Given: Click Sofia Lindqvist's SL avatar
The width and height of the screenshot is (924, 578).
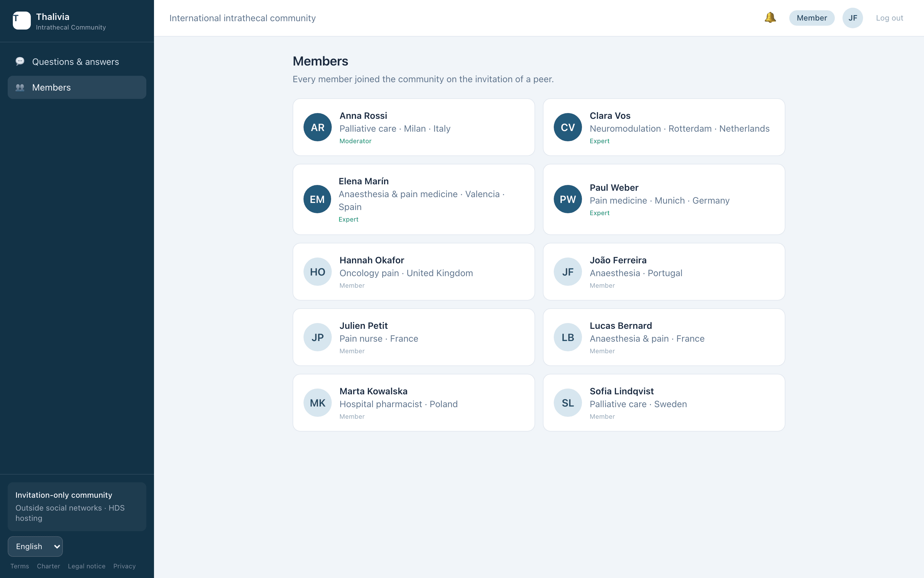Looking at the screenshot, I should tap(567, 403).
